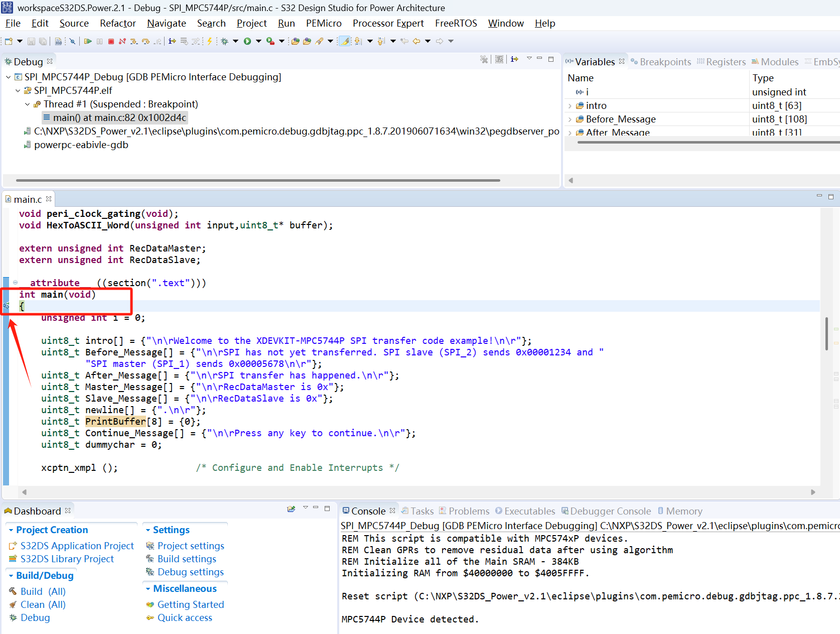The height and width of the screenshot is (634, 840).
Task: Resume program execution with green arrow
Action: [x=88, y=41]
